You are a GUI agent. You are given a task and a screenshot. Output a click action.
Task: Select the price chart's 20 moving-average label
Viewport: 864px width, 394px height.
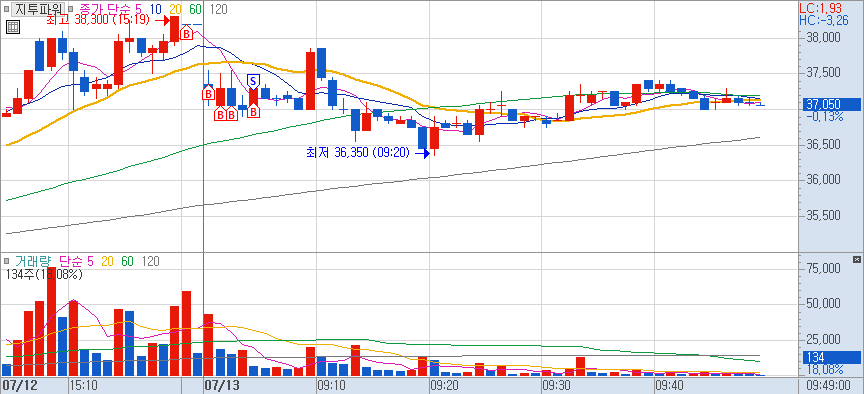click(x=175, y=9)
